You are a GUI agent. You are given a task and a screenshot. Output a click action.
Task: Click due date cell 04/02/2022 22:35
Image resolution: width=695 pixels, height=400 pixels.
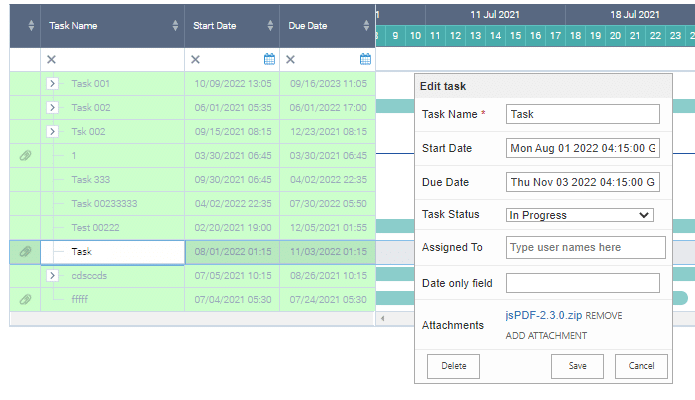328,180
